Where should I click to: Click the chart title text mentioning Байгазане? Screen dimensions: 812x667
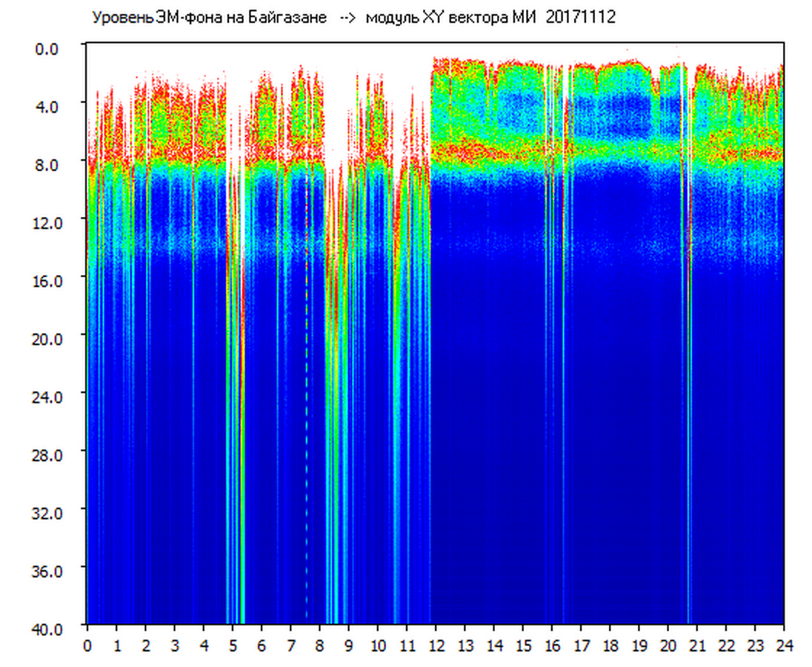[x=209, y=18]
